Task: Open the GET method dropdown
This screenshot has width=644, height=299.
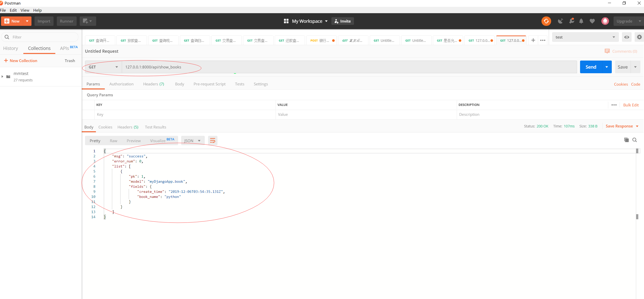Action: [x=103, y=67]
